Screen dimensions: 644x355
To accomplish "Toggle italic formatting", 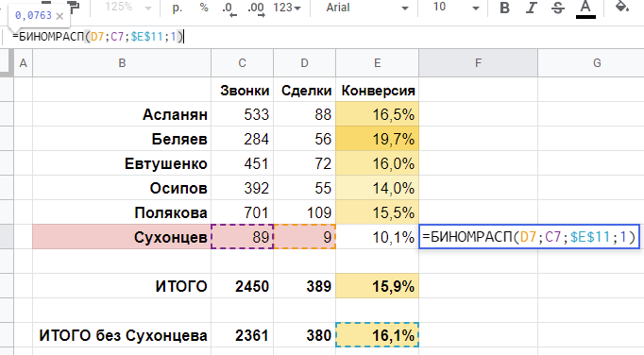I will pyautogui.click(x=532, y=8).
